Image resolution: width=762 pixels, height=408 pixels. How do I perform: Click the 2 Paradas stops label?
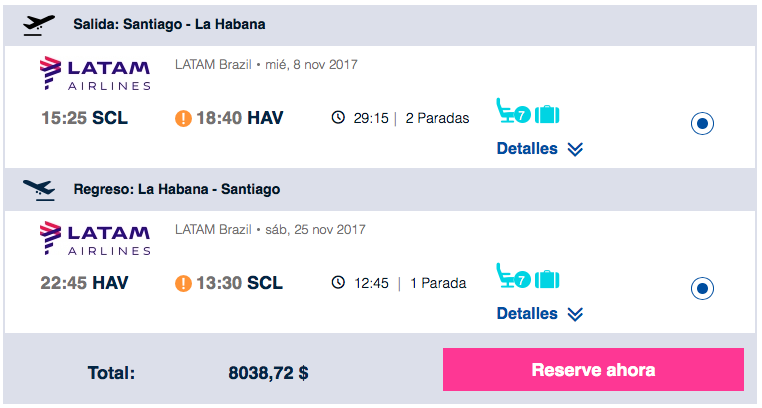pyautogui.click(x=437, y=118)
